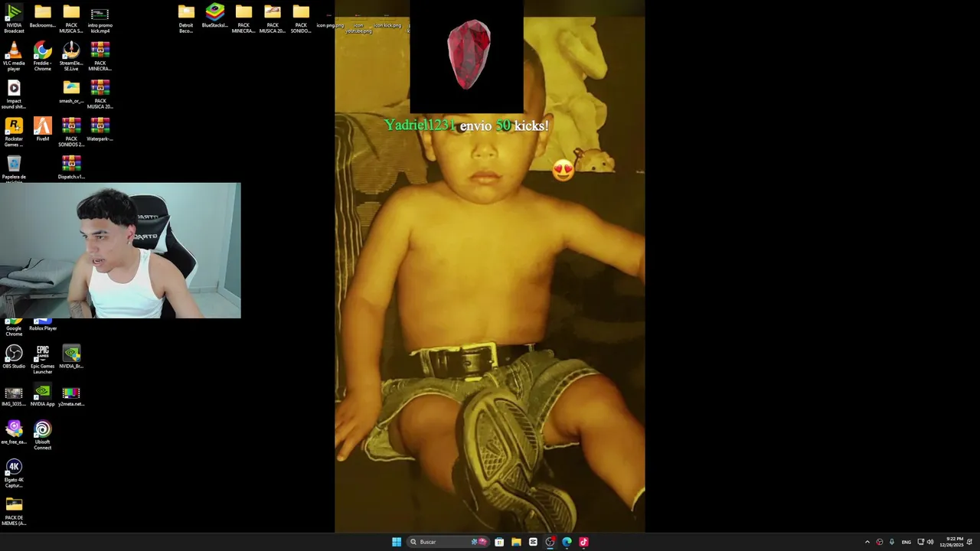
Task: Launch FiveM desktop shortcut
Action: coord(43,130)
